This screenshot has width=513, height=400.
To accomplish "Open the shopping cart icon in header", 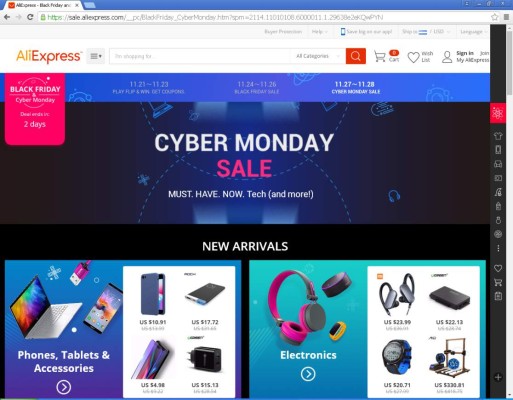I will [379, 56].
